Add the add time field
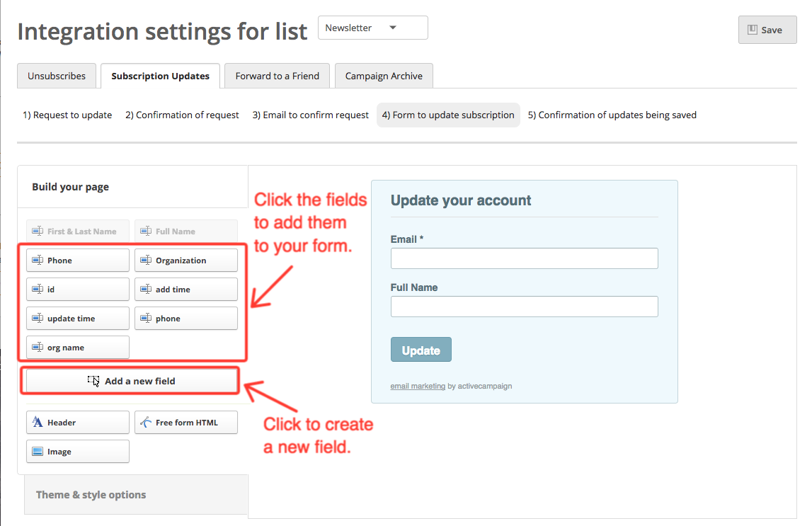 [185, 289]
